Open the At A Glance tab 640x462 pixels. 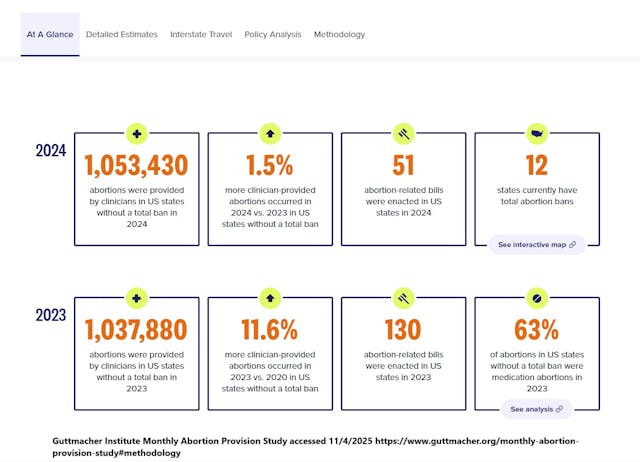50,34
